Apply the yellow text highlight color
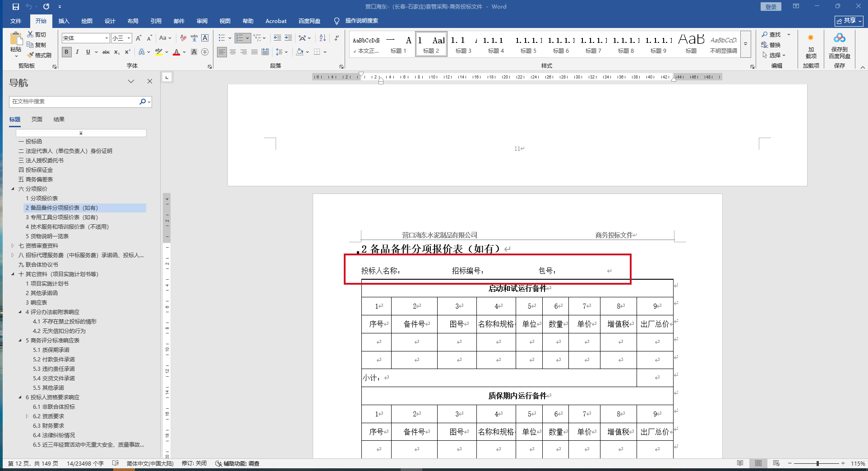Viewport: 868px width, 471px height. click(x=158, y=52)
